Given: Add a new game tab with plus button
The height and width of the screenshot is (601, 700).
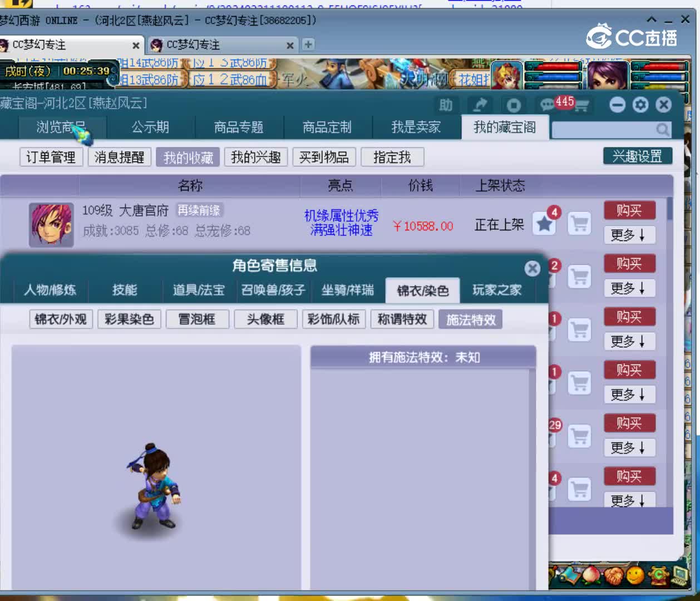Looking at the screenshot, I should pyautogui.click(x=308, y=45).
